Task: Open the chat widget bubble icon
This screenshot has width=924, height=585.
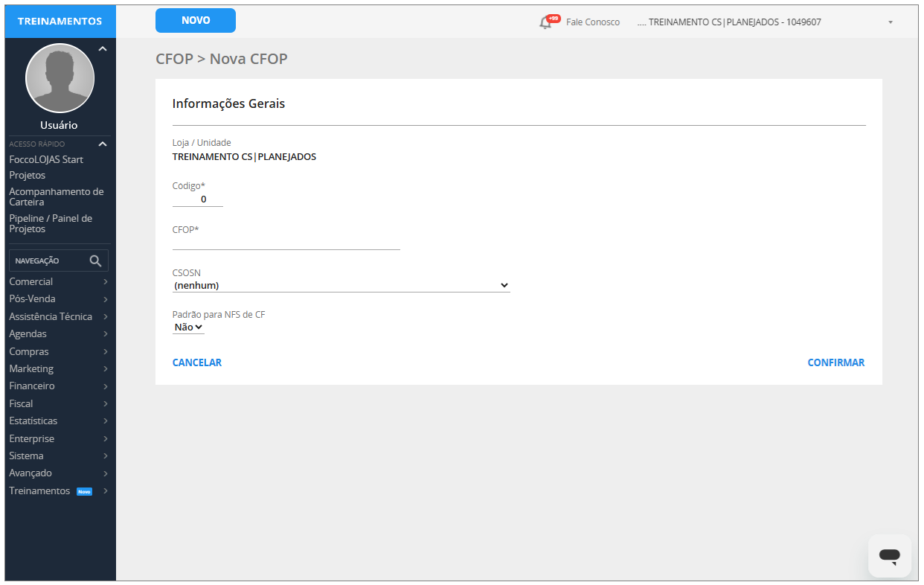Action: (890, 555)
